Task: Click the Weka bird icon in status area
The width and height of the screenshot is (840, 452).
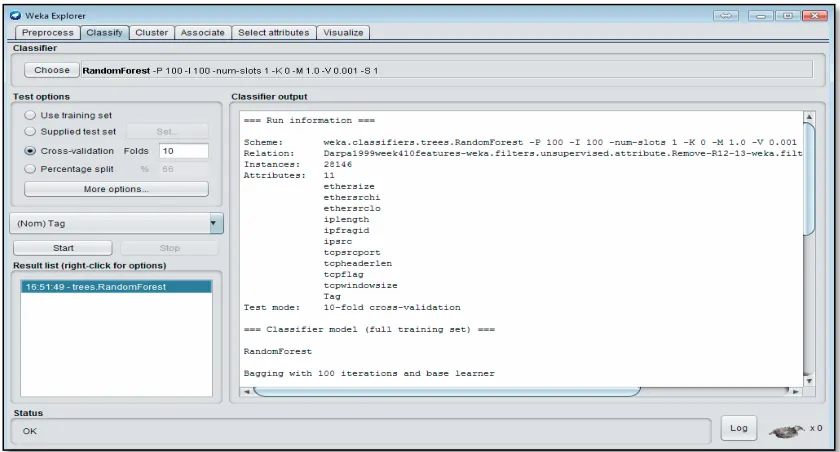Action: pos(786,431)
